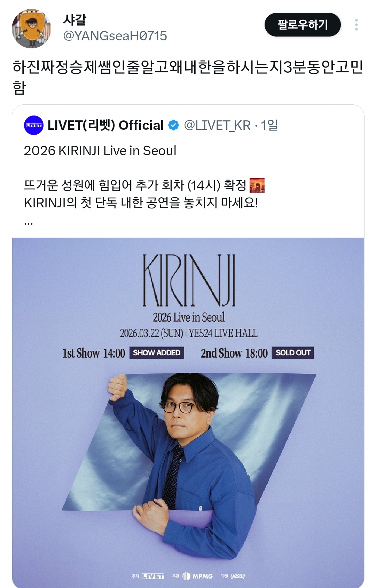Click the SOLD OUT badge on poster
The height and width of the screenshot is (588, 376).
[x=293, y=352]
